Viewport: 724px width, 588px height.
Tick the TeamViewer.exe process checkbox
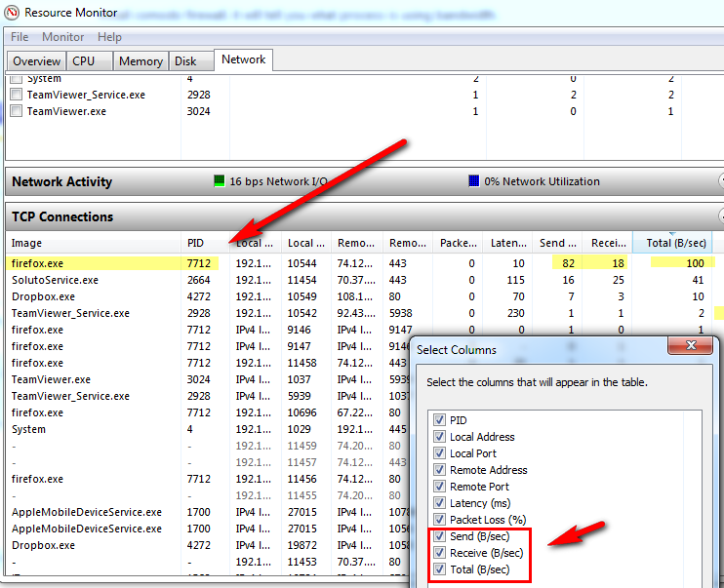[x=16, y=111]
